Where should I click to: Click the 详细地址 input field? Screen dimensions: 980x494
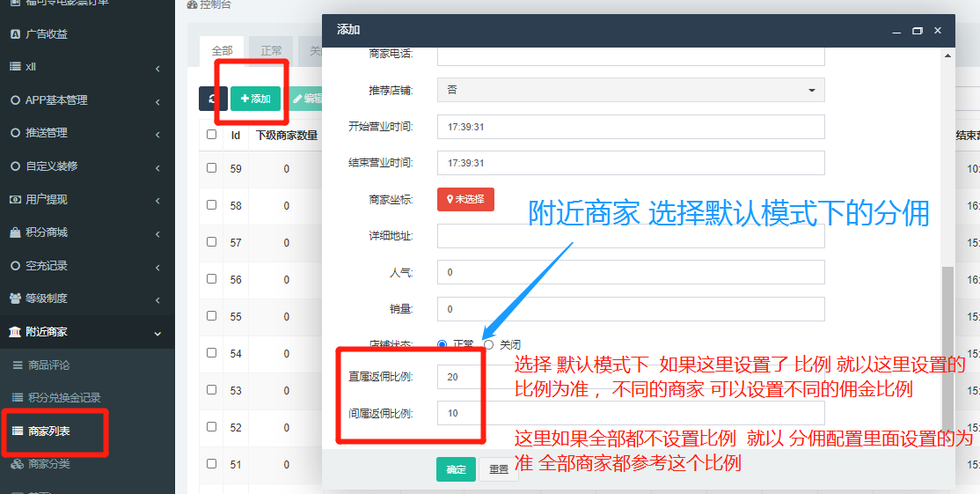[631, 236]
